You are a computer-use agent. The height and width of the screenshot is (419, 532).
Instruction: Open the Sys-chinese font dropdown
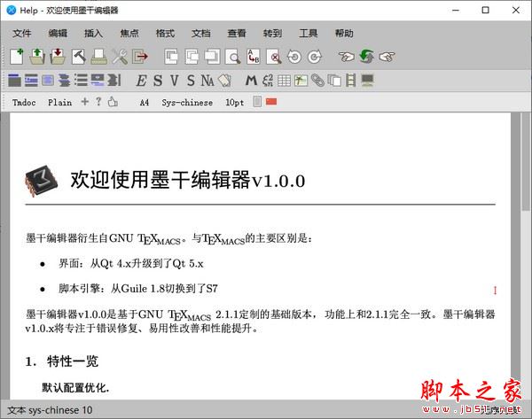pos(187,103)
